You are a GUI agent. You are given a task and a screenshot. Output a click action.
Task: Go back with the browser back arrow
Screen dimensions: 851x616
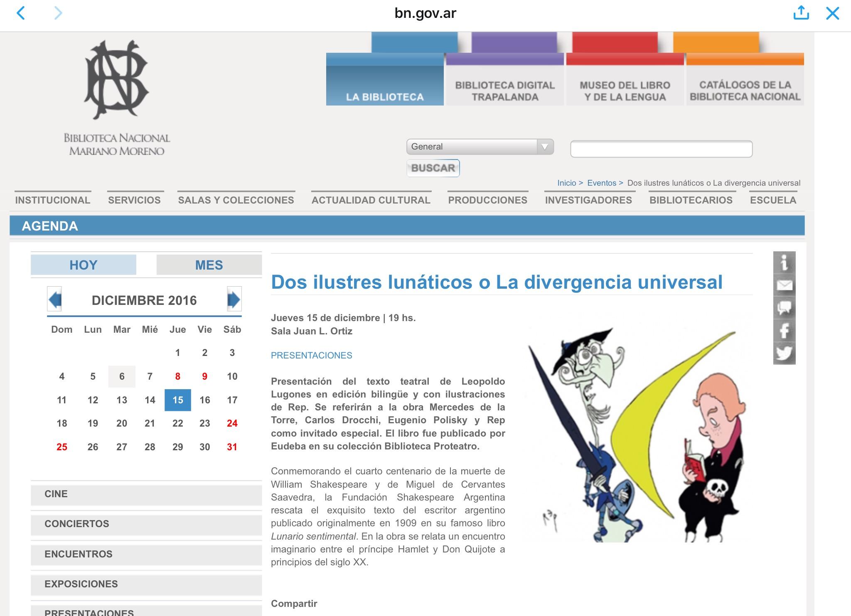(20, 13)
